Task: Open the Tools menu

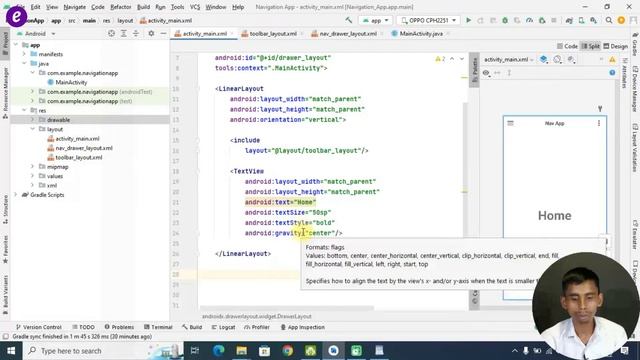Action: (177, 7)
